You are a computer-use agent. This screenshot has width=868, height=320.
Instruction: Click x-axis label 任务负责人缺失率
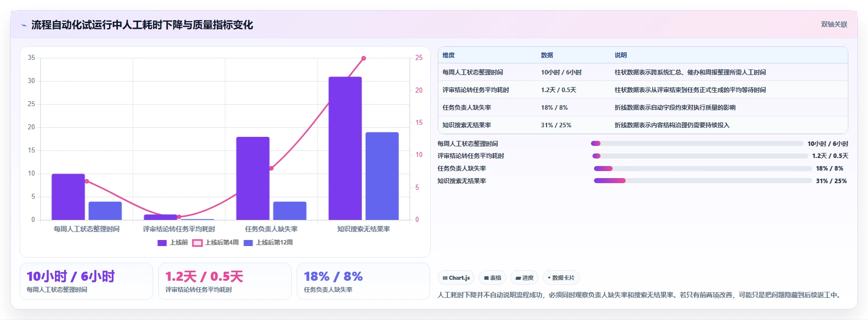click(x=271, y=229)
